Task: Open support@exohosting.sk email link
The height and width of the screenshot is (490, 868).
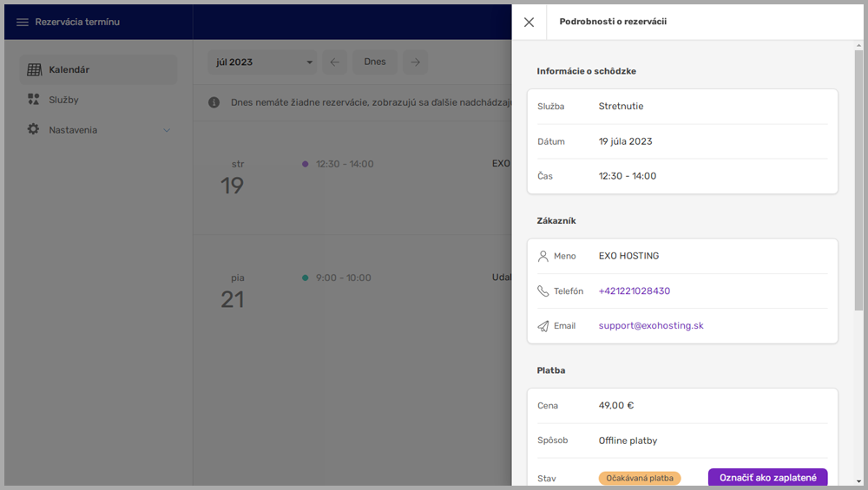Action: point(650,326)
